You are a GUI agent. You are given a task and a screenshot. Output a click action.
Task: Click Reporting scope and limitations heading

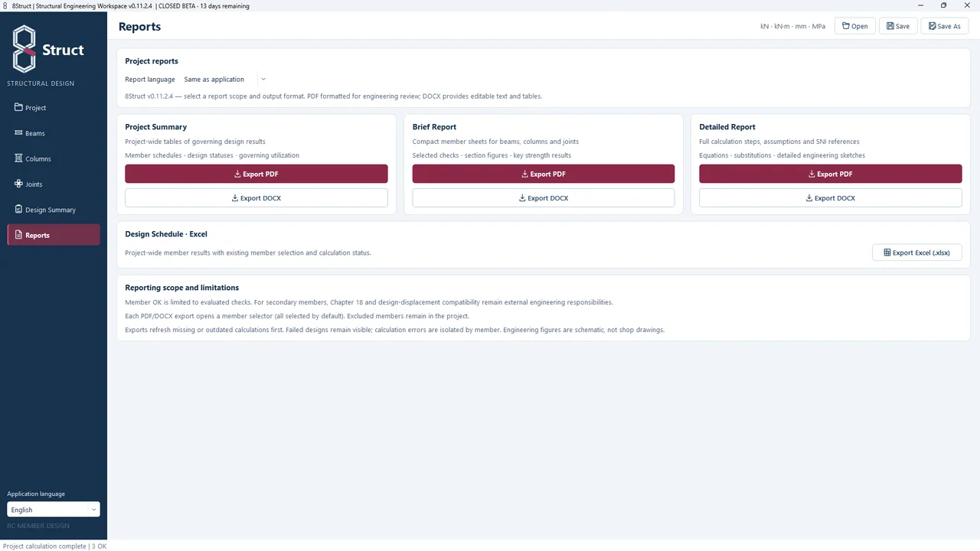point(182,288)
